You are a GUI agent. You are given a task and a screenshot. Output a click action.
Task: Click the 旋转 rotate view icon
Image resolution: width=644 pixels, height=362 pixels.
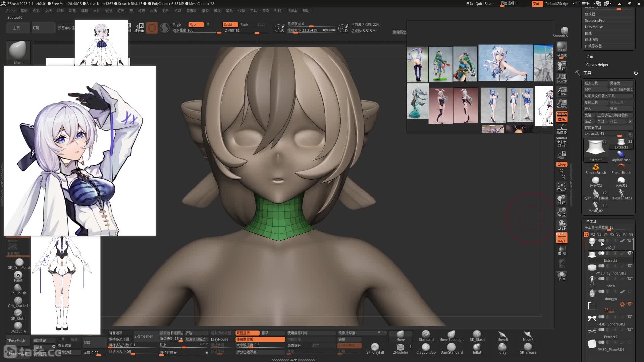pos(562,225)
